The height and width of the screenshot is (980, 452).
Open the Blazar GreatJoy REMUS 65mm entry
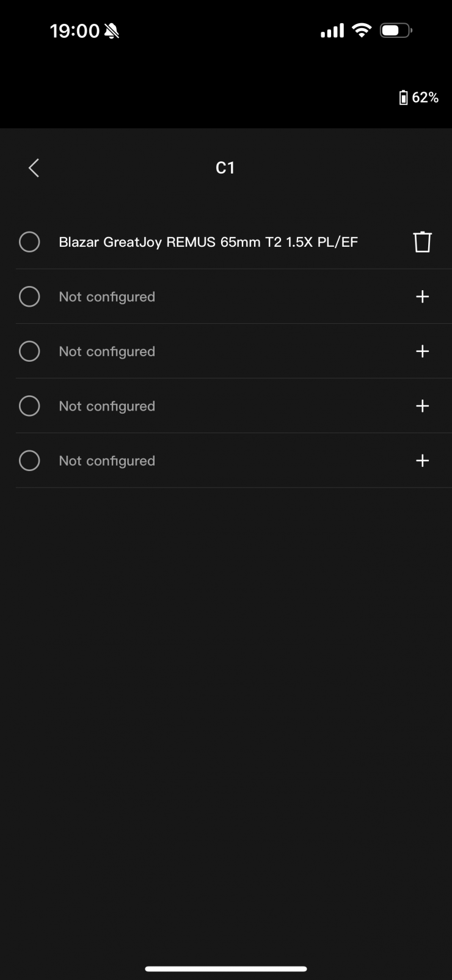coord(208,242)
